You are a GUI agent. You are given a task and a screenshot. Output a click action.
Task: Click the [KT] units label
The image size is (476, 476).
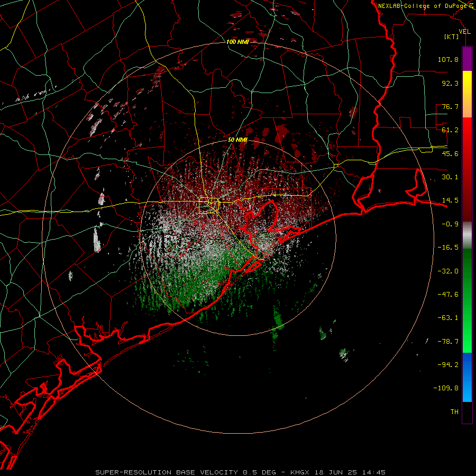pos(452,36)
